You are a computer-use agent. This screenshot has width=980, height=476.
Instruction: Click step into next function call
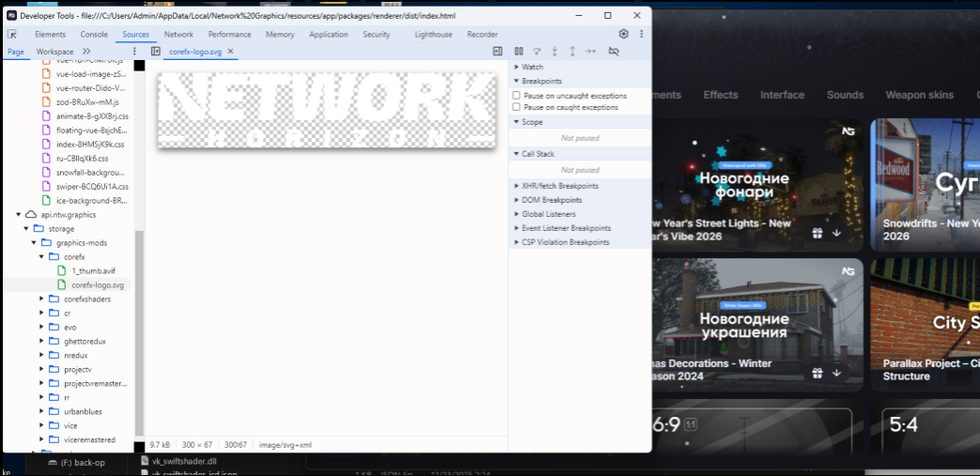[554, 52]
